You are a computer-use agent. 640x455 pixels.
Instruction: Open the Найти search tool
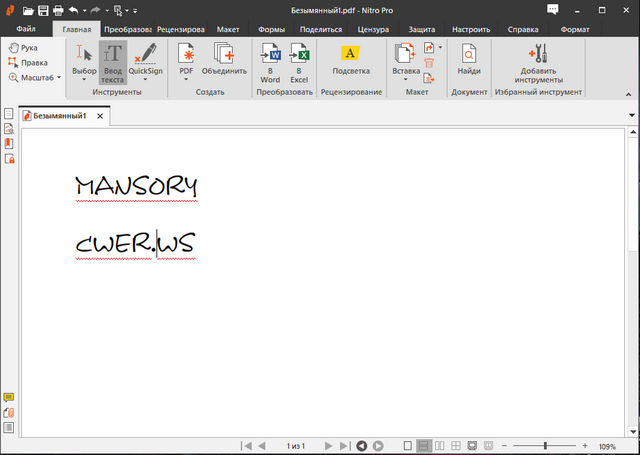469,59
